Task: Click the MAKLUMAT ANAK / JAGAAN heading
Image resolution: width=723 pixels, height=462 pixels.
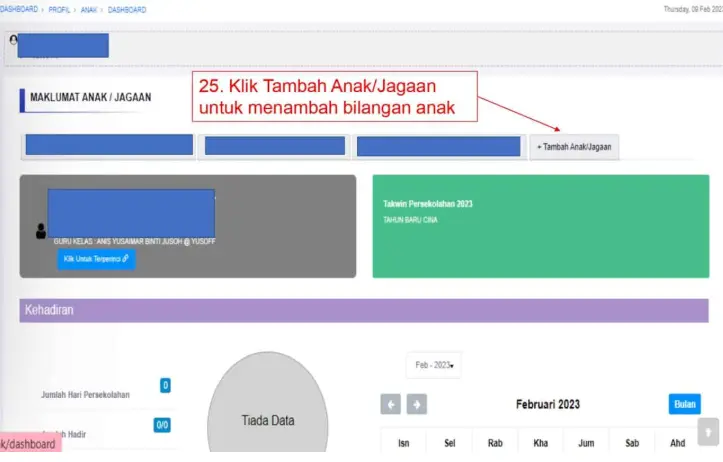Action: [x=90, y=97]
